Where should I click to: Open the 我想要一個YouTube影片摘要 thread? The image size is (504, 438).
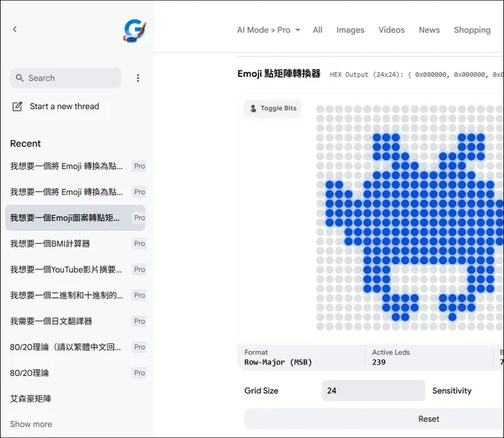76,270
